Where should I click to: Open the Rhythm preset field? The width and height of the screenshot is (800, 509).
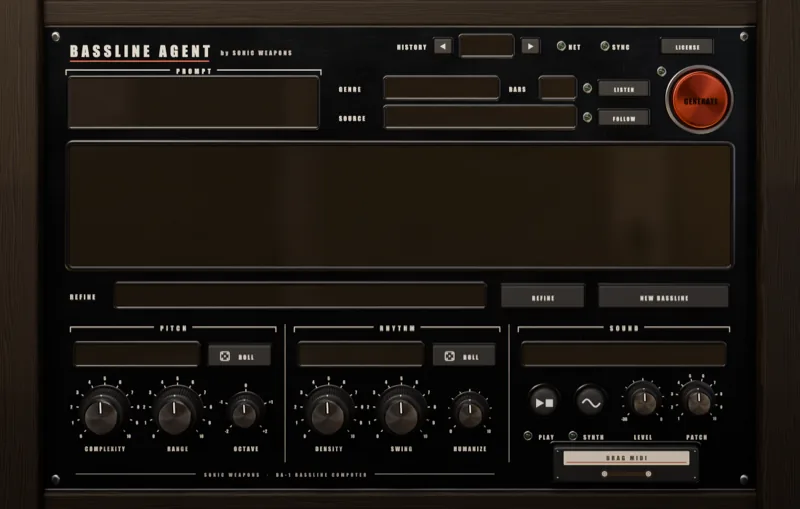[x=361, y=354]
